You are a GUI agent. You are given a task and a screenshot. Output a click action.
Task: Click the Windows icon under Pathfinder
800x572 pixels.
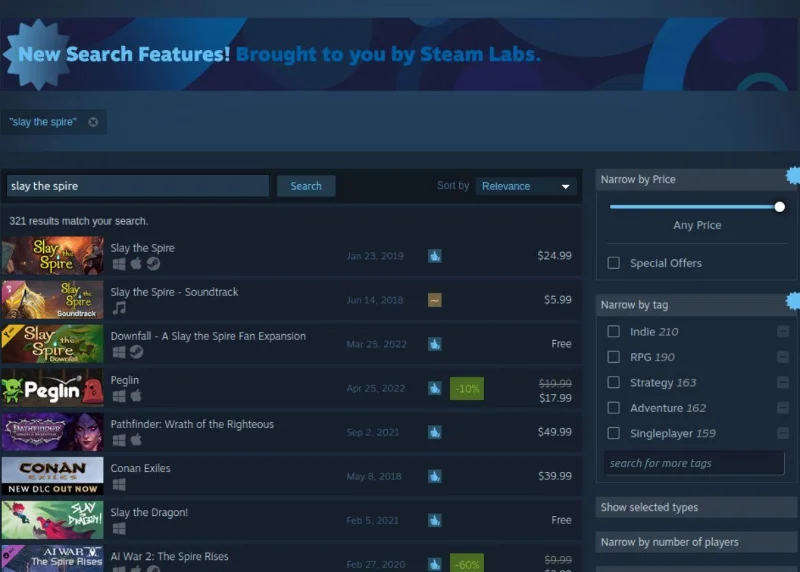[119, 440]
